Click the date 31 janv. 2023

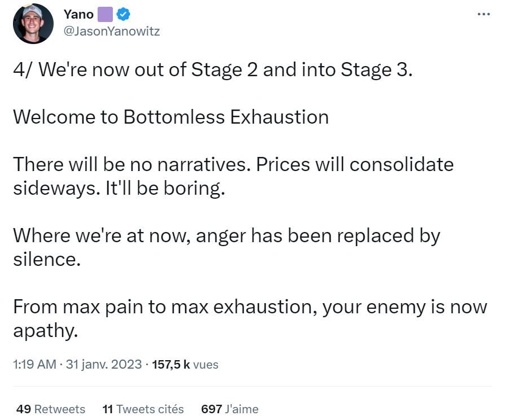click(104, 364)
